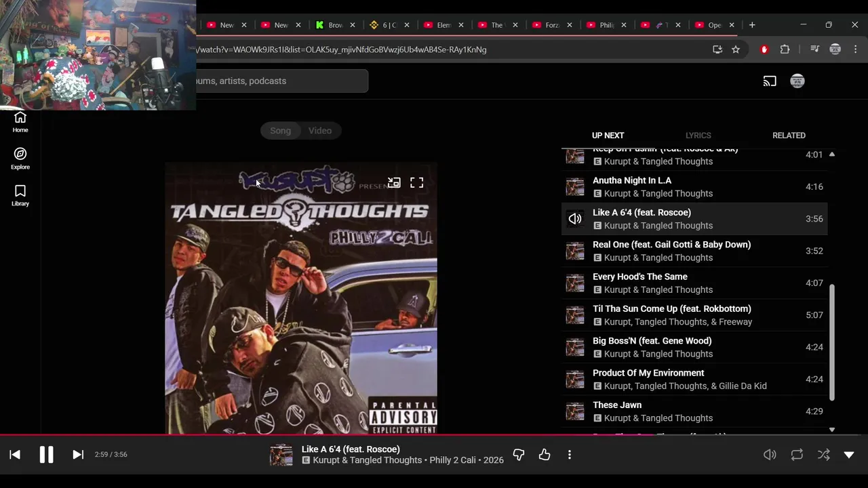Dislike the song with thumbs down
The width and height of the screenshot is (868, 488).
point(519,455)
